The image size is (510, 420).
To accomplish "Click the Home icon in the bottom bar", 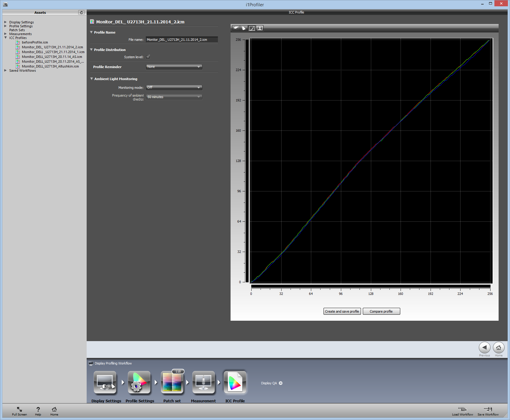I will point(54,411).
